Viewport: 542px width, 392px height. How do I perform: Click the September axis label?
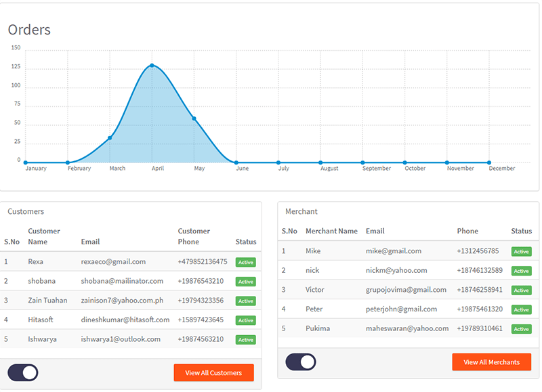tap(377, 168)
